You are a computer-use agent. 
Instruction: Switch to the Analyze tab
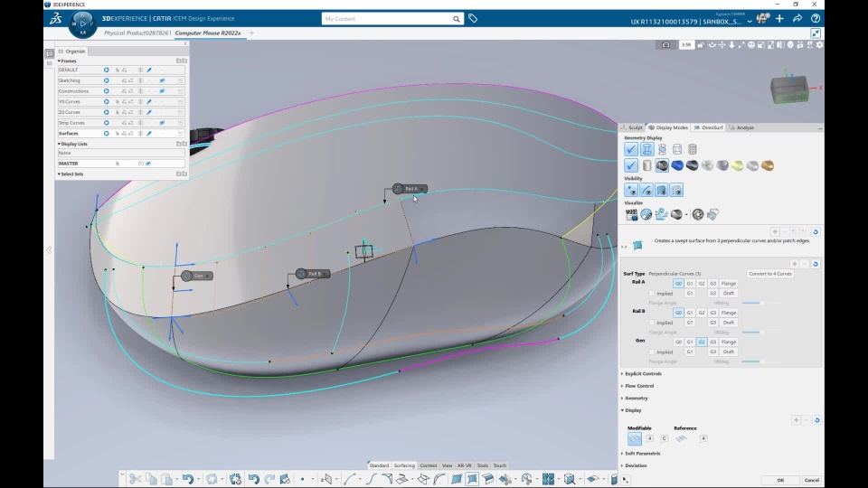(741, 127)
